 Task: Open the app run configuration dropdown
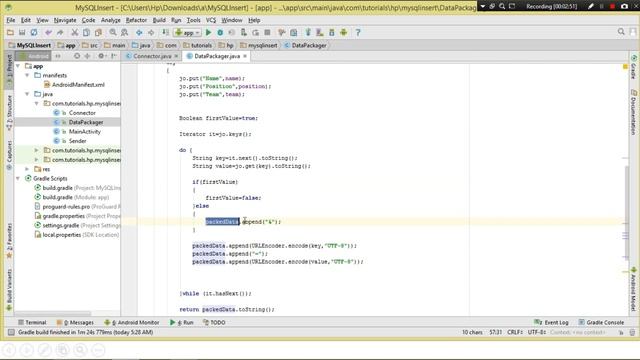(x=187, y=32)
